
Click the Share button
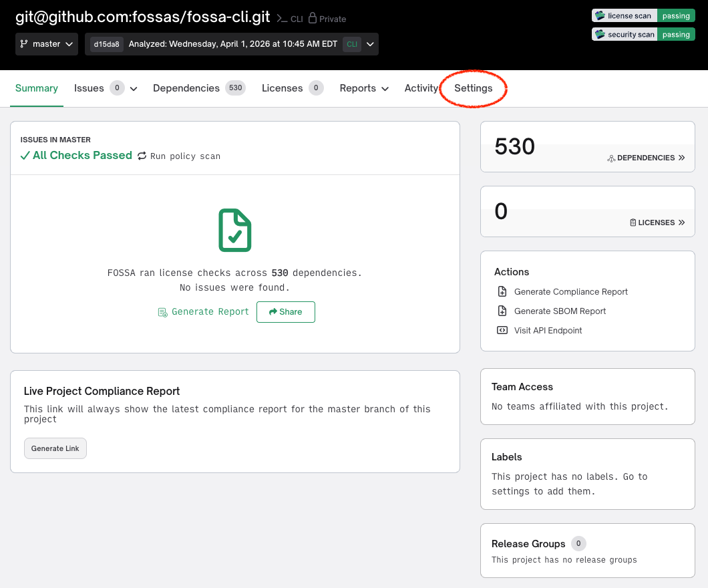pos(286,312)
